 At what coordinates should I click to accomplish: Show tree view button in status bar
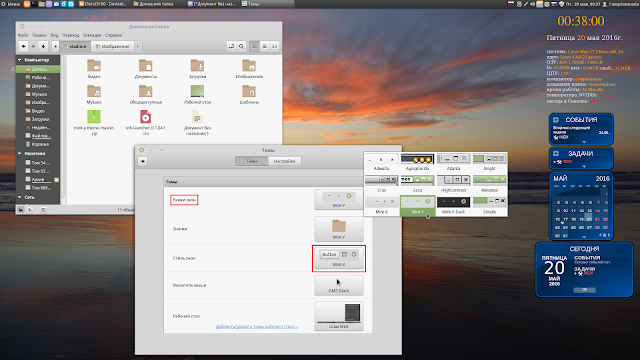pyautogui.click(x=30, y=209)
